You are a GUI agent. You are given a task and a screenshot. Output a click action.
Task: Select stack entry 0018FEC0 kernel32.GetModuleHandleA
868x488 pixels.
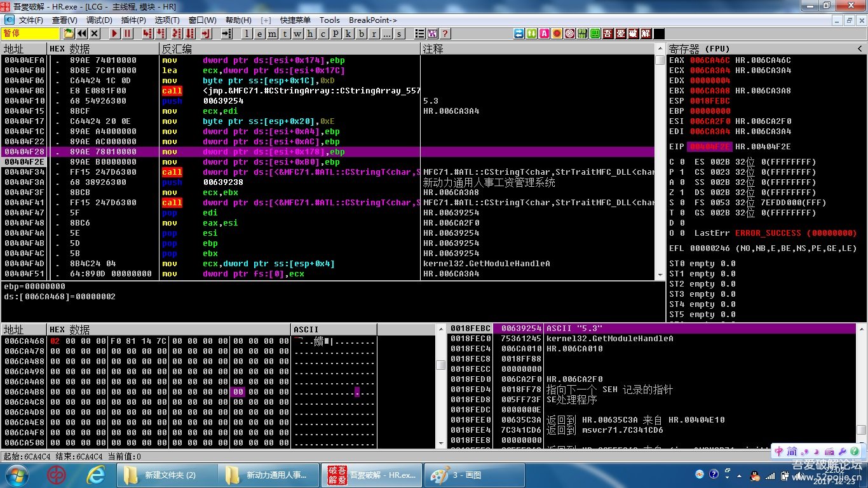(652, 339)
